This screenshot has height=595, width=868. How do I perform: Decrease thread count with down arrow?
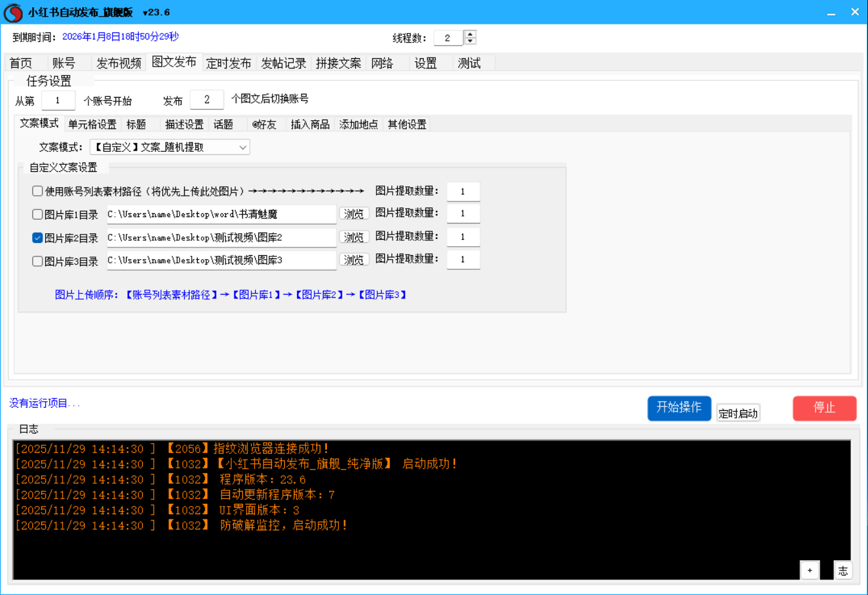coord(471,41)
